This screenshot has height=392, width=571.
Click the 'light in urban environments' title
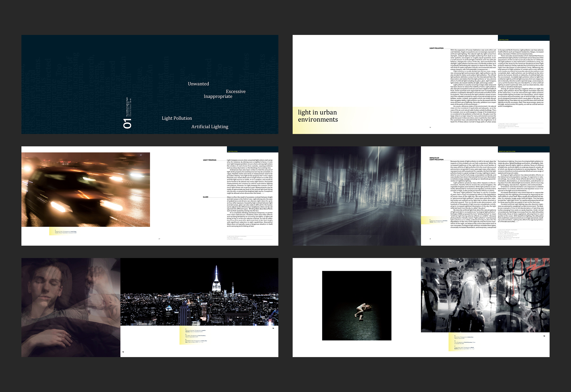(318, 116)
